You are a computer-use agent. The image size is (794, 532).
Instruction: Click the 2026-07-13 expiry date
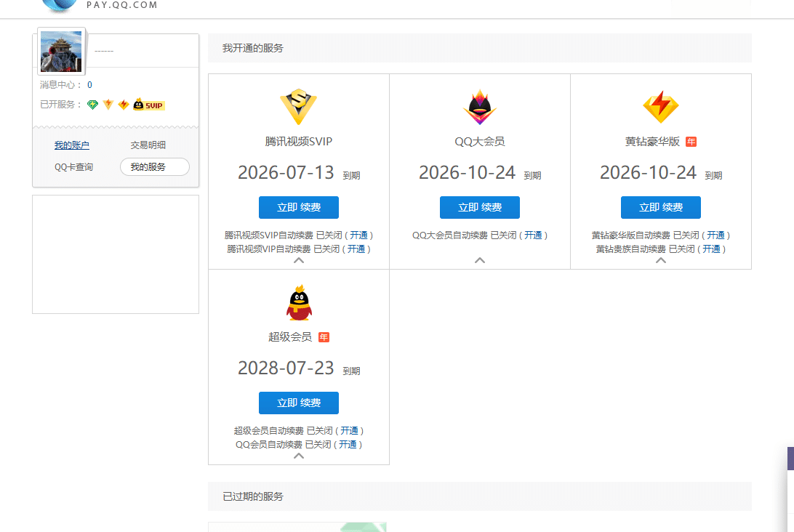click(286, 172)
